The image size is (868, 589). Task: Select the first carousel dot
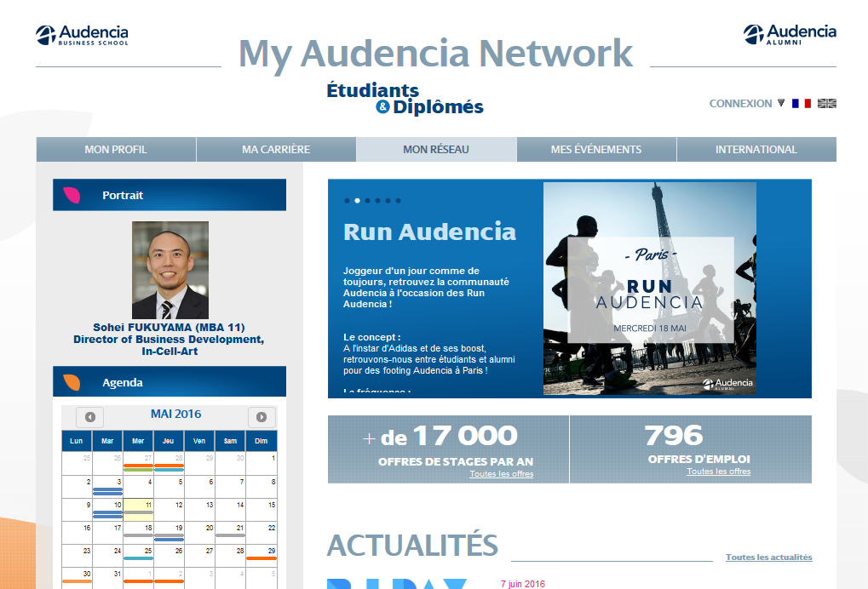click(x=347, y=201)
